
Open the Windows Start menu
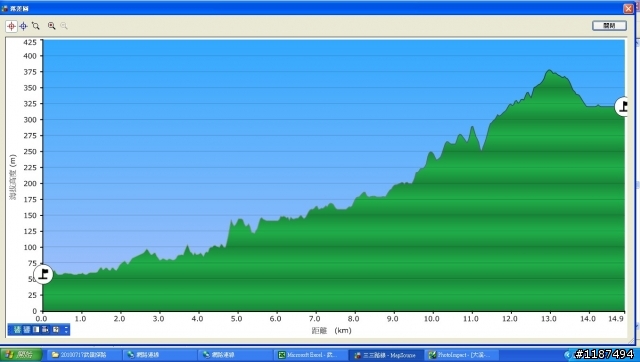click(20, 355)
